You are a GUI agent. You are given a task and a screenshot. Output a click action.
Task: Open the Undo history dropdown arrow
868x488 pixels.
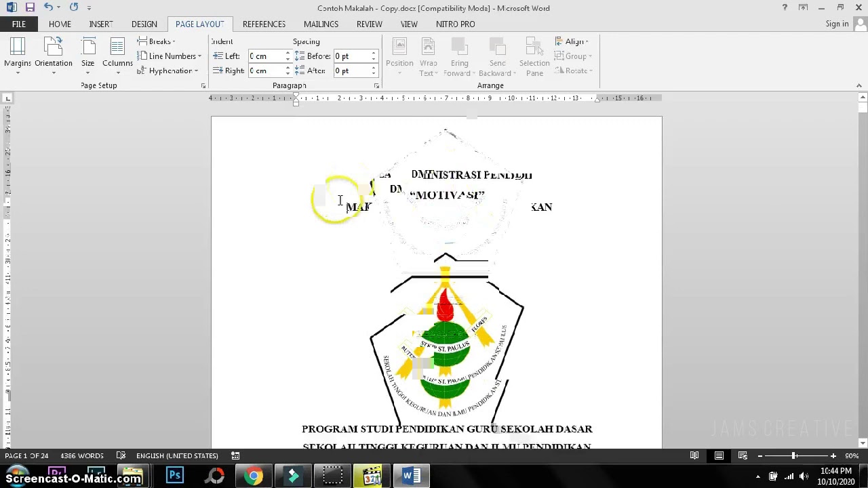coord(58,7)
